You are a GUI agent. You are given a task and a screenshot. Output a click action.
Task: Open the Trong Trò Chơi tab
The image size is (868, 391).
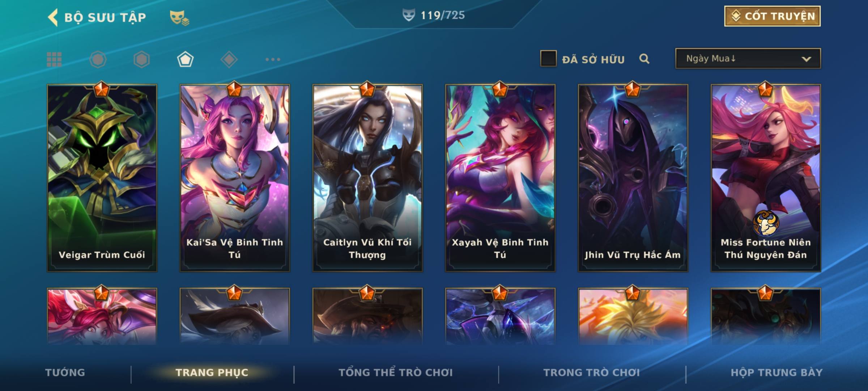592,373
